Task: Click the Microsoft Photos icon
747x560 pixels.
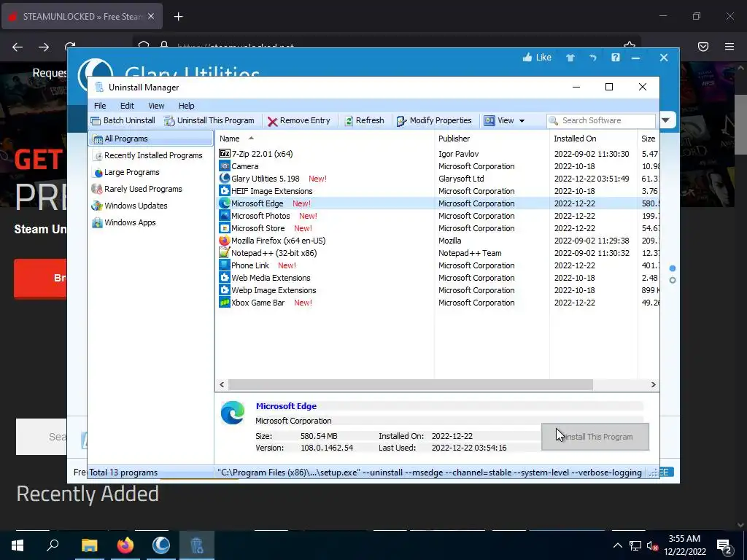Action: pyautogui.click(x=225, y=216)
